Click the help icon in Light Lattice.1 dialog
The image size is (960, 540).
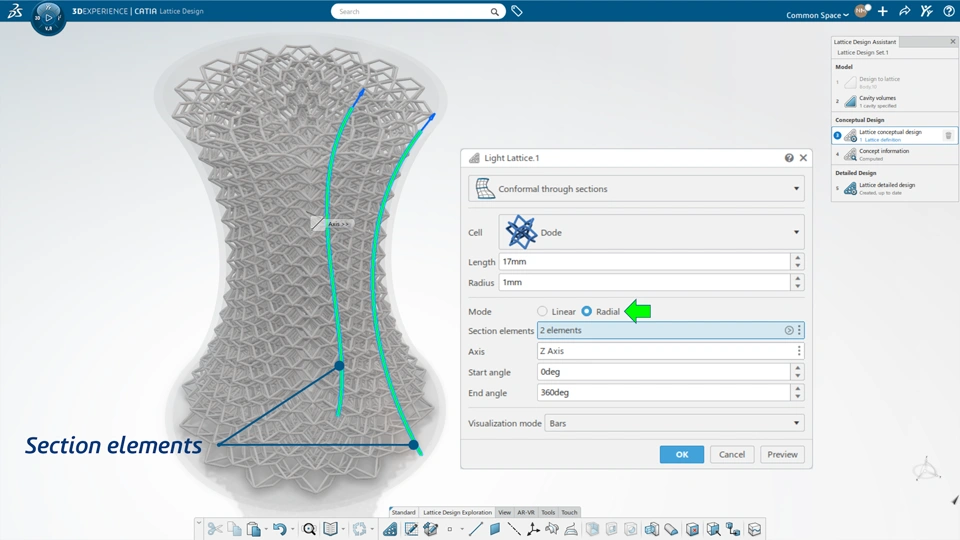[x=789, y=158]
